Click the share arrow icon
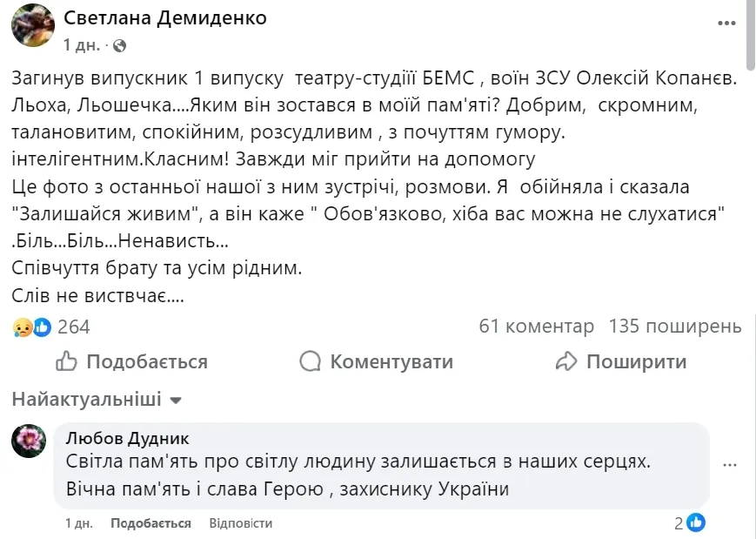Screen dimensions: 756x539 (x=568, y=360)
